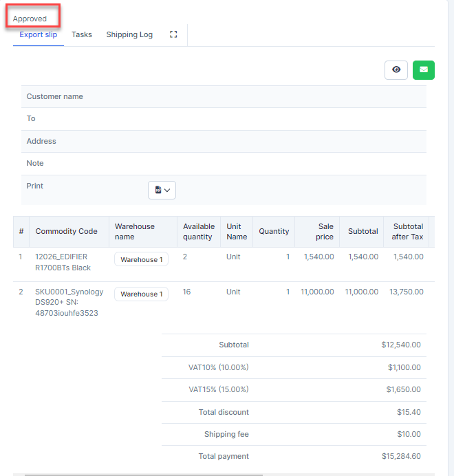Click the Total payment amount $15,284.60
The width and height of the screenshot is (454, 476).
(x=401, y=456)
